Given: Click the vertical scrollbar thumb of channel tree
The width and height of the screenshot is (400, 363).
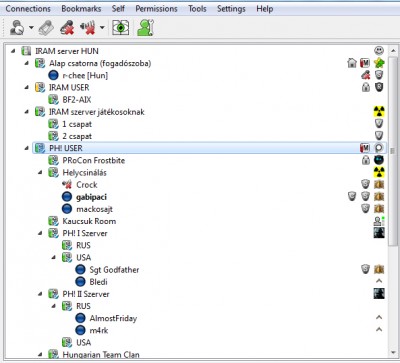Looking at the screenshot, I should 392,152.
